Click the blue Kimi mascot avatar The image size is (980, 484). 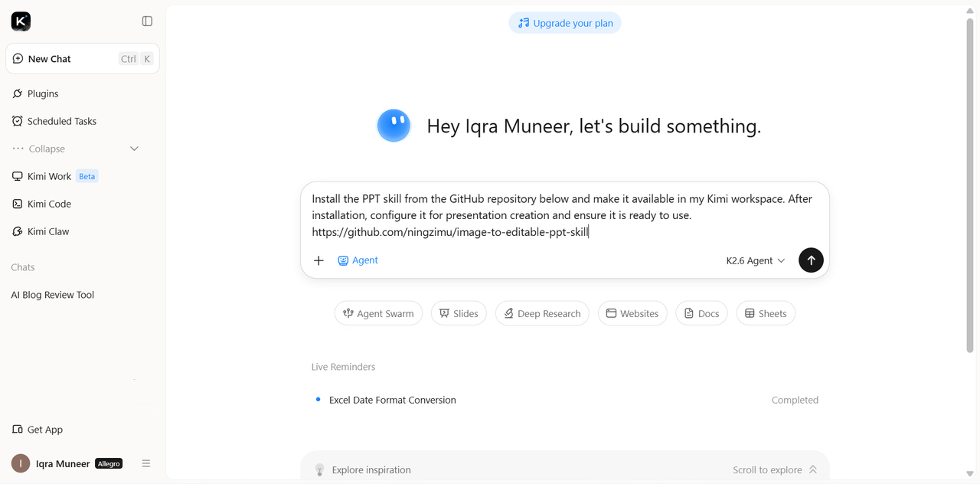[x=394, y=126]
